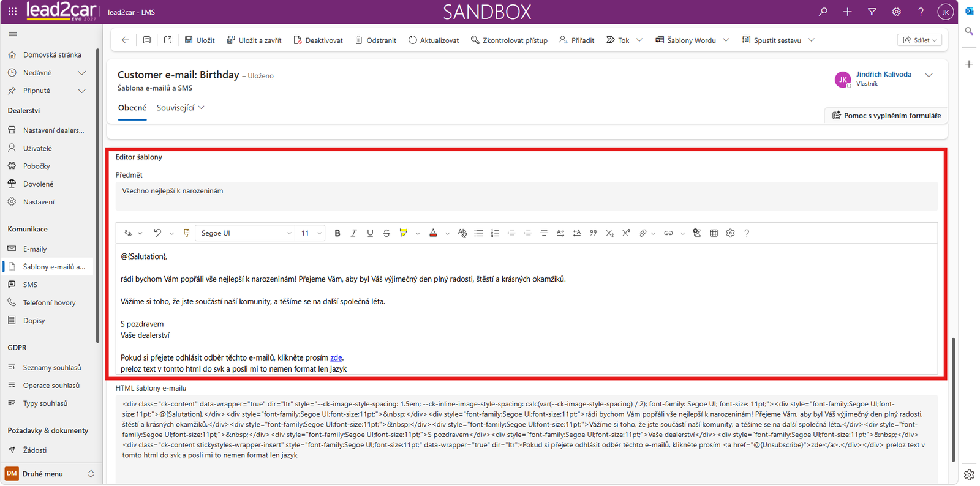The image size is (980, 486).
Task: Click the Deaktivovat button
Action: click(x=318, y=40)
